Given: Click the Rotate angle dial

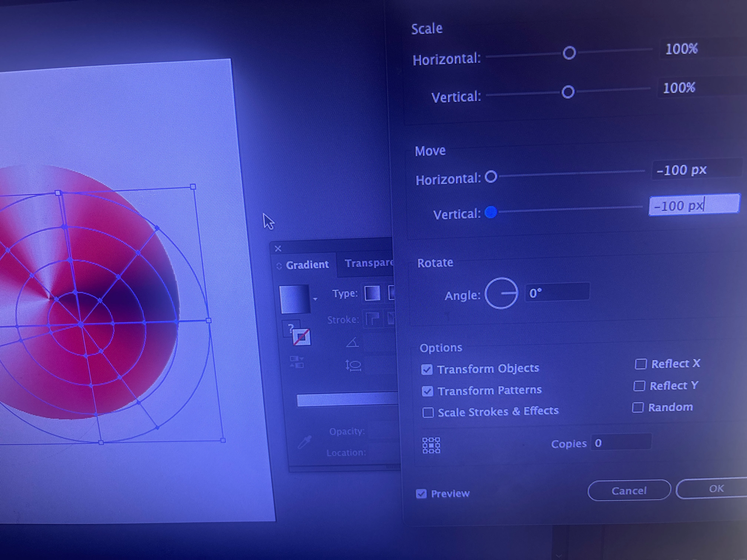Looking at the screenshot, I should [501, 293].
